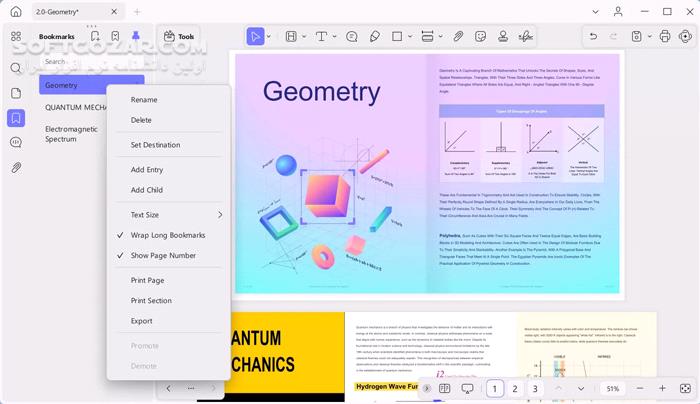Choose Rename from the context menu
This screenshot has height=404, width=700.
click(x=144, y=100)
